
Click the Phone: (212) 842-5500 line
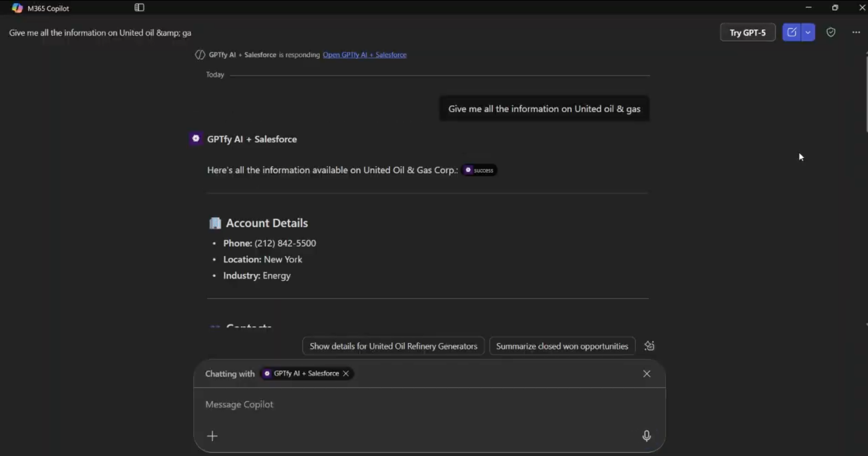coord(270,243)
